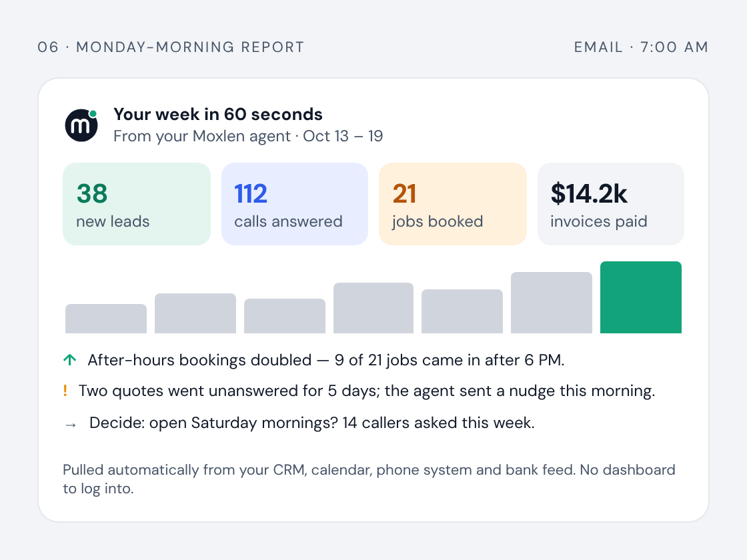747x560 pixels.
Task: Select the shortest first gray chart bar
Action: pyautogui.click(x=106, y=319)
